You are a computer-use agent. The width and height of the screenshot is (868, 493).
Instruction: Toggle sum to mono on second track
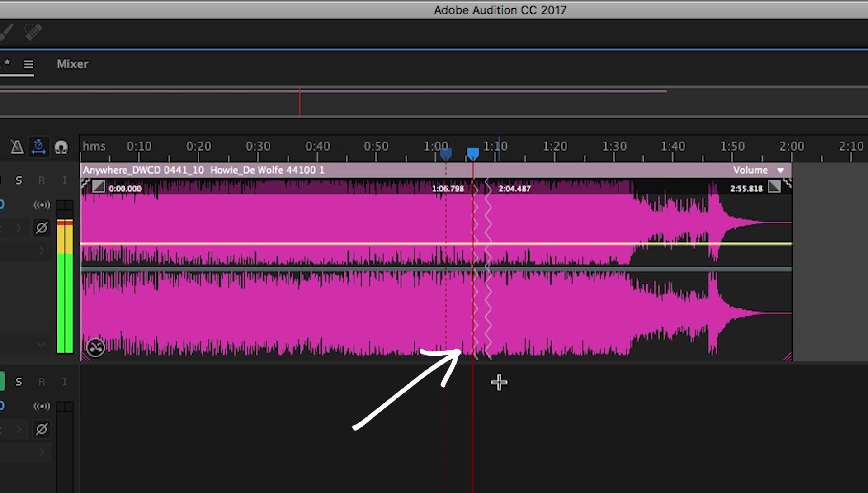pyautogui.click(x=42, y=406)
